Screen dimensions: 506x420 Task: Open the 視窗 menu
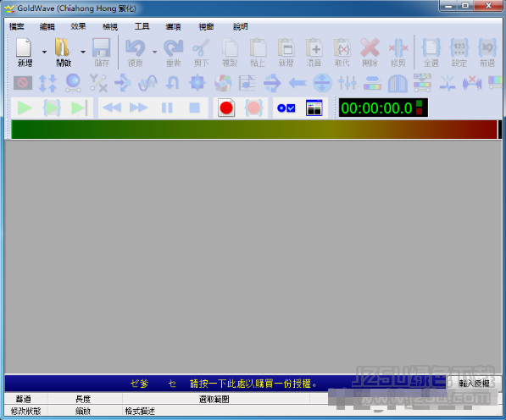pos(206,26)
